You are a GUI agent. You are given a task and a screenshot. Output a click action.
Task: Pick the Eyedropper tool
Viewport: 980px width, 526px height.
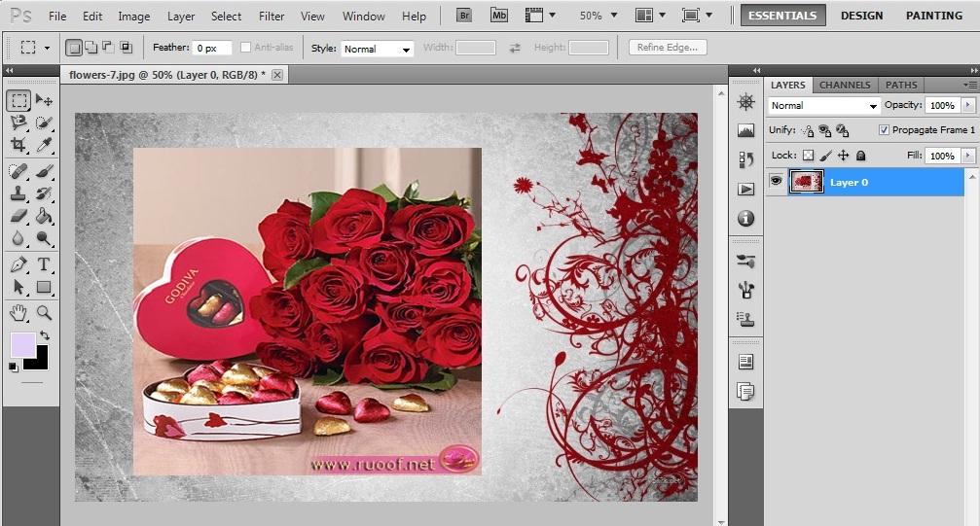44,145
